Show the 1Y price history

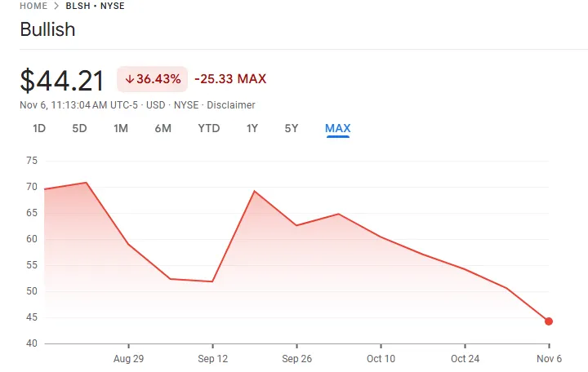pos(252,128)
